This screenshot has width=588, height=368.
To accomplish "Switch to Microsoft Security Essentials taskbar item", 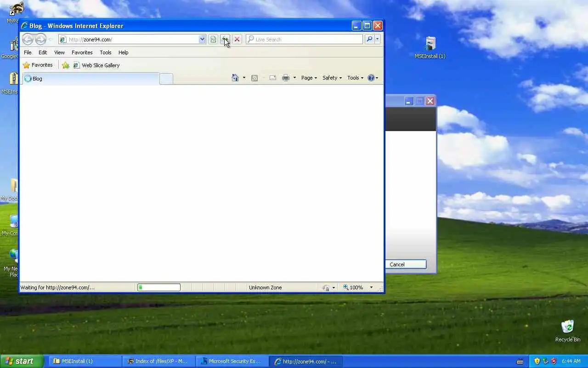I will (x=232, y=361).
